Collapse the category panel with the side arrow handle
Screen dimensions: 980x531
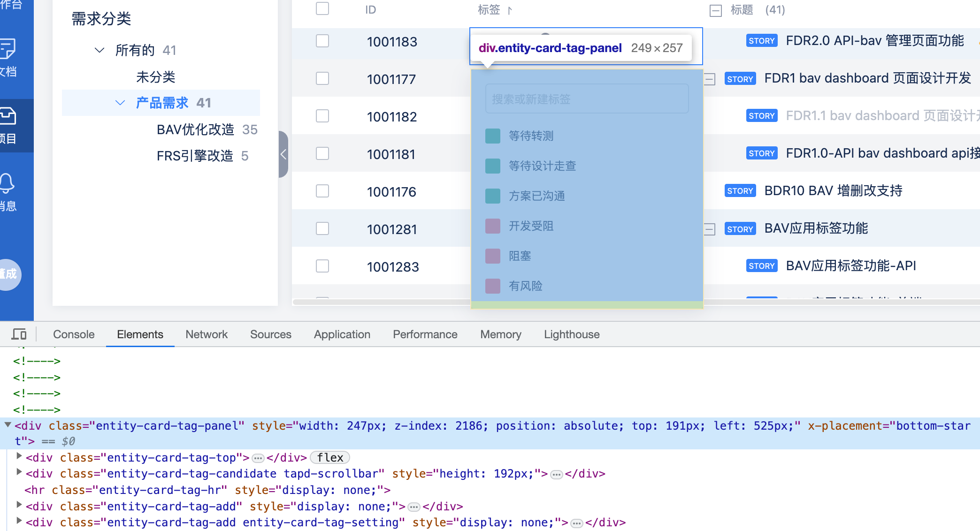[x=283, y=154]
